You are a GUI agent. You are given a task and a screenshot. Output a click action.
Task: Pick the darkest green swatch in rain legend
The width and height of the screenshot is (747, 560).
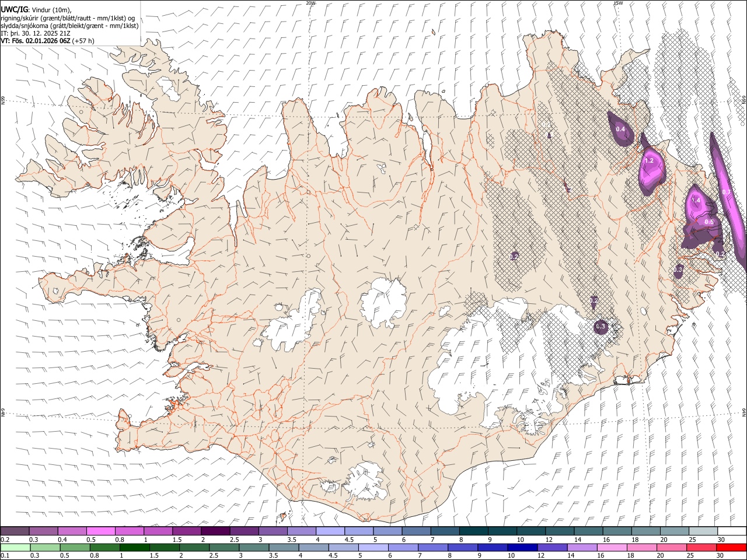(134, 548)
